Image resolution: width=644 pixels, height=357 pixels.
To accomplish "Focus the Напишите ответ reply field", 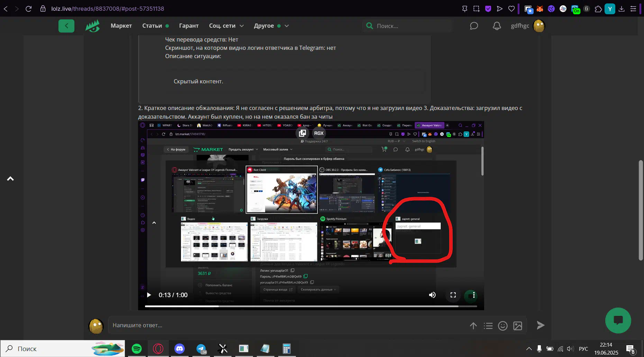I will pos(287,325).
